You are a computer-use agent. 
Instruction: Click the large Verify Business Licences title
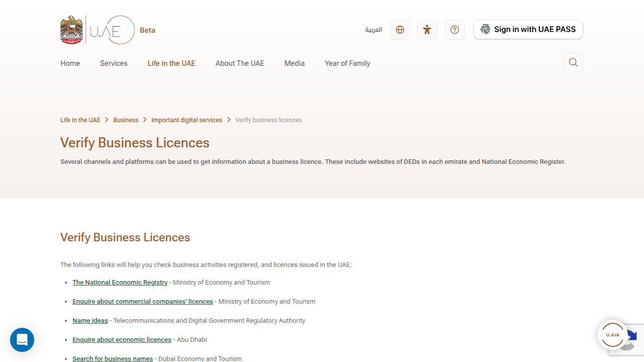pyautogui.click(x=135, y=143)
